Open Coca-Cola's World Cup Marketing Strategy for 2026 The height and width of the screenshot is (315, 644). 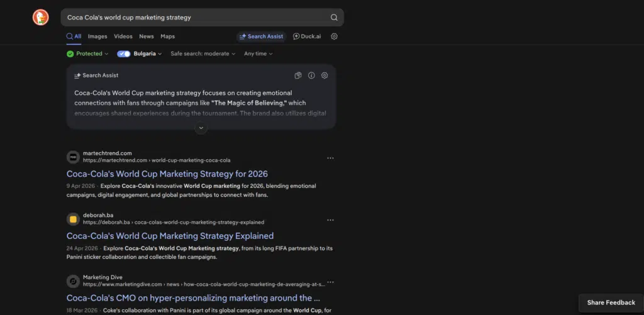click(167, 174)
